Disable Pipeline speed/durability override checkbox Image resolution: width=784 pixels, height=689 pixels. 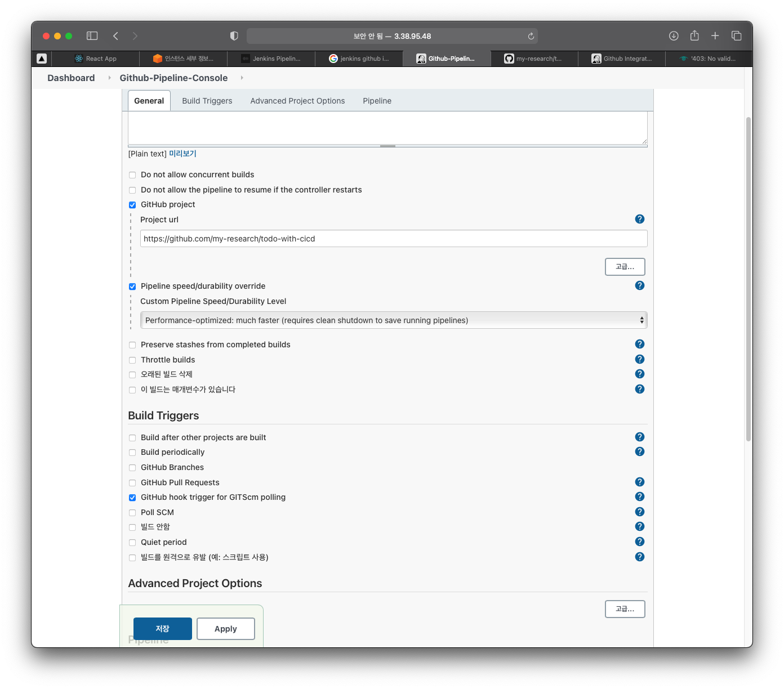click(x=132, y=287)
